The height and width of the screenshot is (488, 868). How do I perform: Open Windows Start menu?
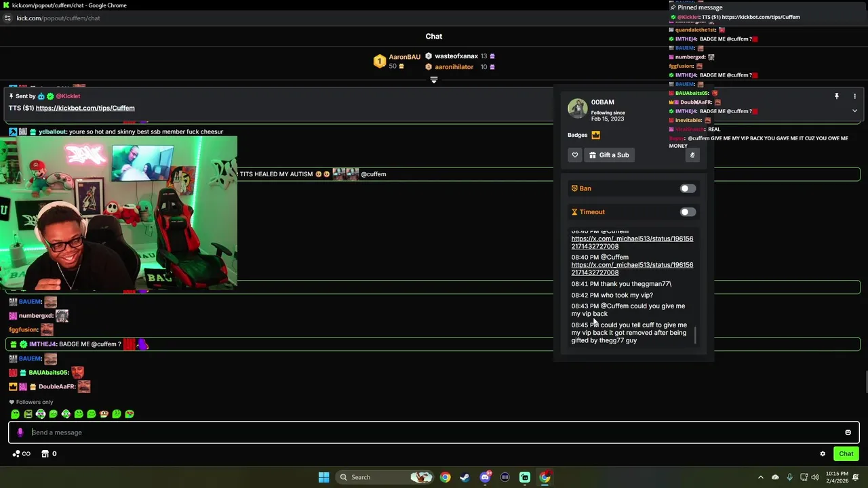click(x=323, y=477)
